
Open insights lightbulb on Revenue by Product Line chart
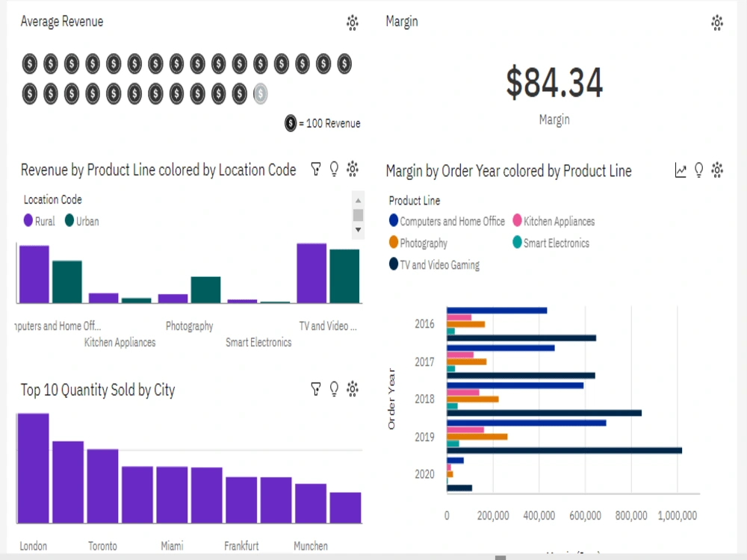point(334,169)
